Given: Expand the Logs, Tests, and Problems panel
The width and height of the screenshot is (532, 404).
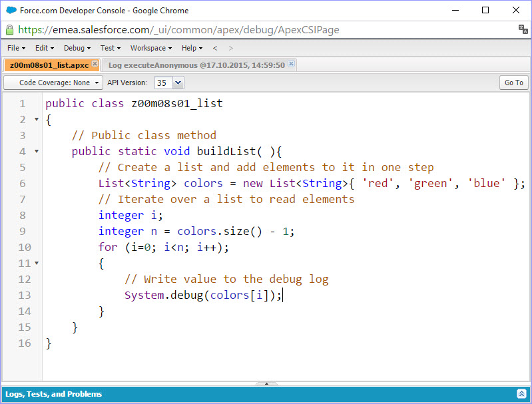Looking at the screenshot, I should coord(521,394).
